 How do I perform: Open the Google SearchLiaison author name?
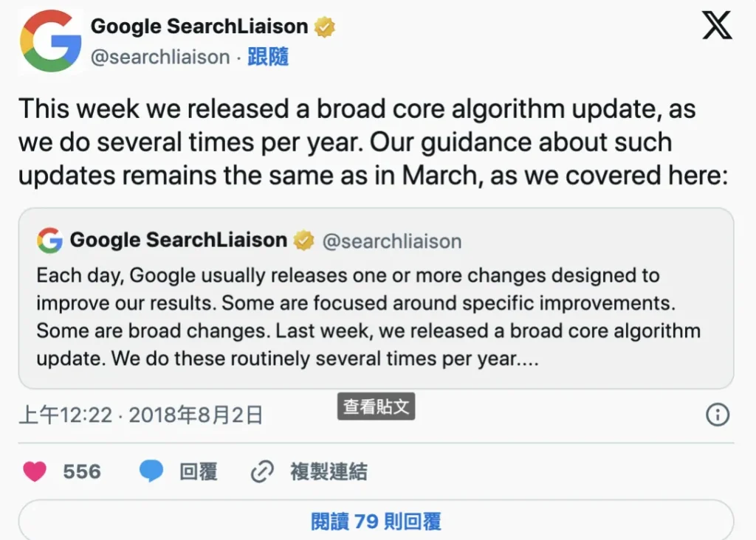coord(199,27)
